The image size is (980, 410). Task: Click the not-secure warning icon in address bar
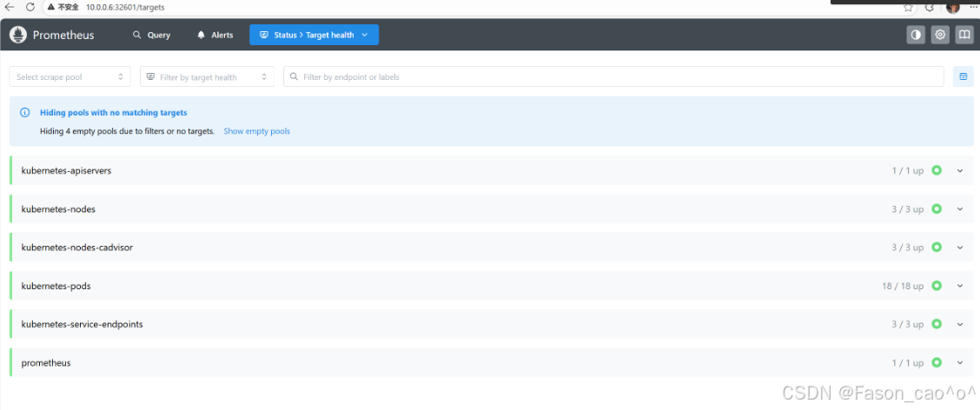point(52,7)
